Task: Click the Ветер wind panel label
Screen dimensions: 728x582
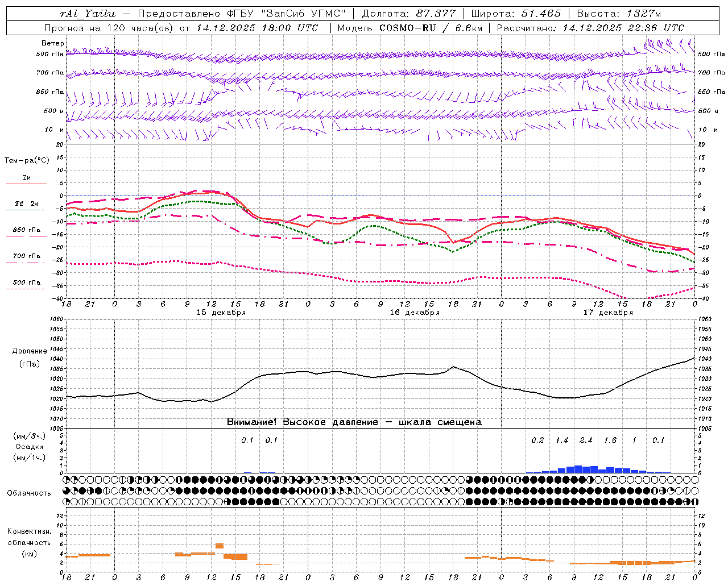Action: (52, 43)
